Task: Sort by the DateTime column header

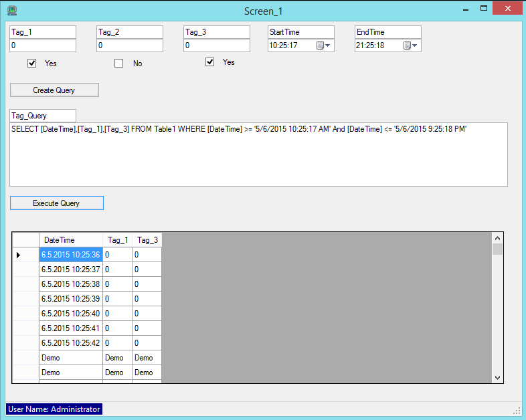Action: pos(70,240)
